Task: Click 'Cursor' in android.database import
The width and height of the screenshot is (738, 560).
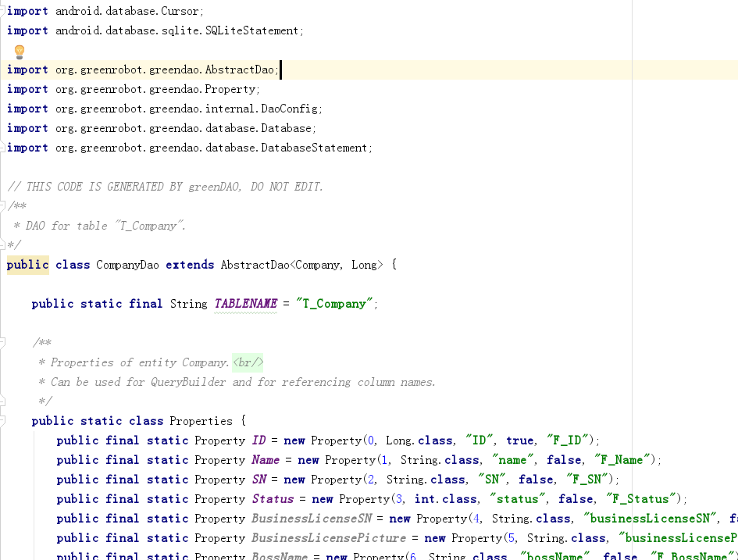Action: coord(180,11)
